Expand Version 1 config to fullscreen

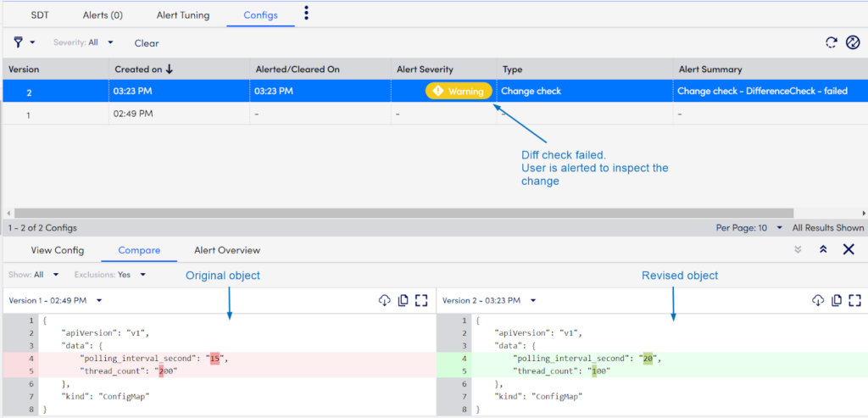point(422,300)
